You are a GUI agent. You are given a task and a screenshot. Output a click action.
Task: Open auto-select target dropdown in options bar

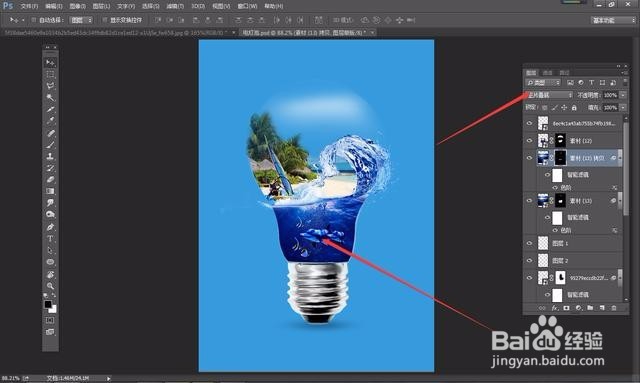click(81, 20)
